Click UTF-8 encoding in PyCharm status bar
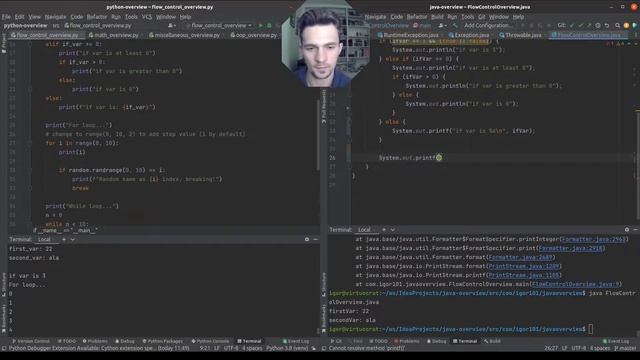The width and height of the screenshot is (640, 360). point(231,349)
